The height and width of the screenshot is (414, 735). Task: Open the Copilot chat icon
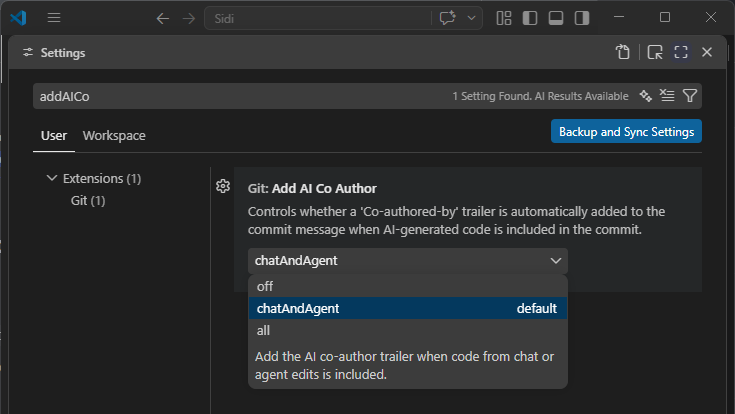click(x=447, y=18)
